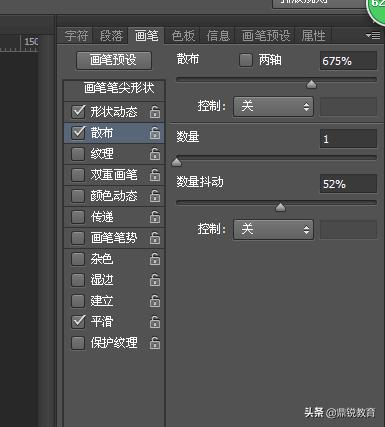Toggle lock icon beside 建立
The width and height of the screenshot is (385, 427).
(x=155, y=301)
